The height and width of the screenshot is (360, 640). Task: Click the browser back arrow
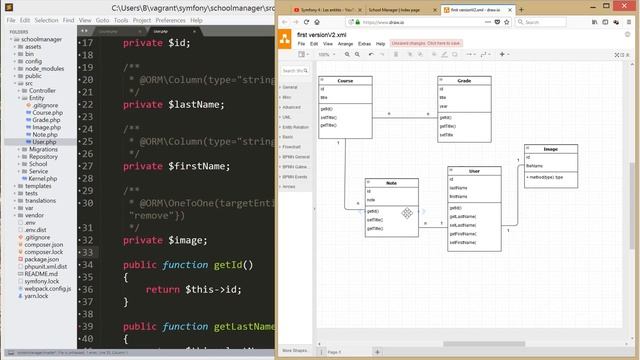click(284, 22)
